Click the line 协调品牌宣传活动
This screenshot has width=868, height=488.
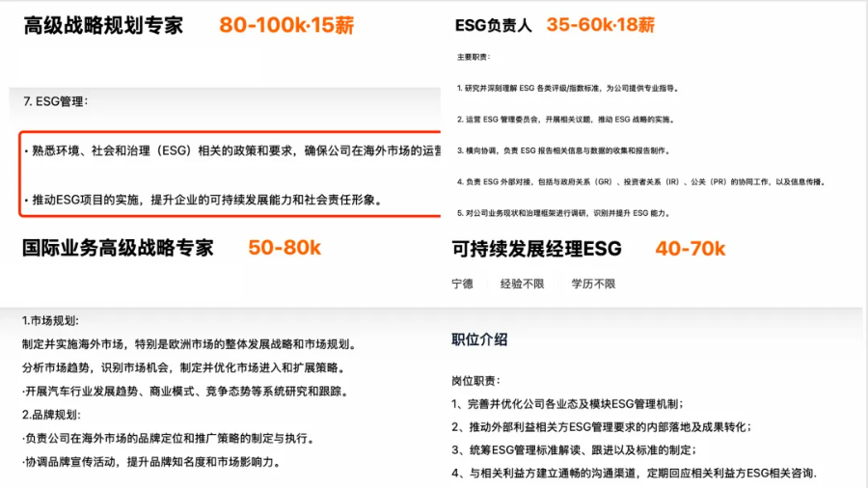point(152,462)
